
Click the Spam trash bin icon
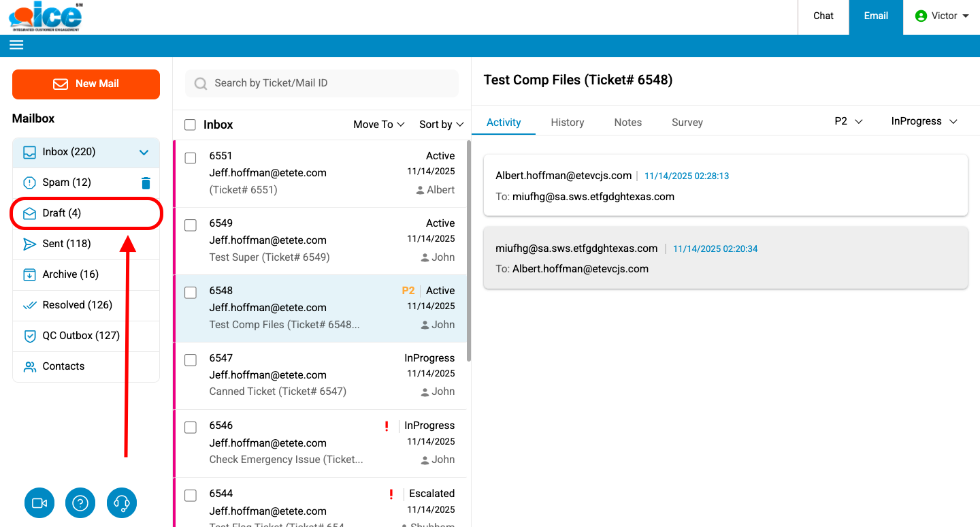coord(146,182)
